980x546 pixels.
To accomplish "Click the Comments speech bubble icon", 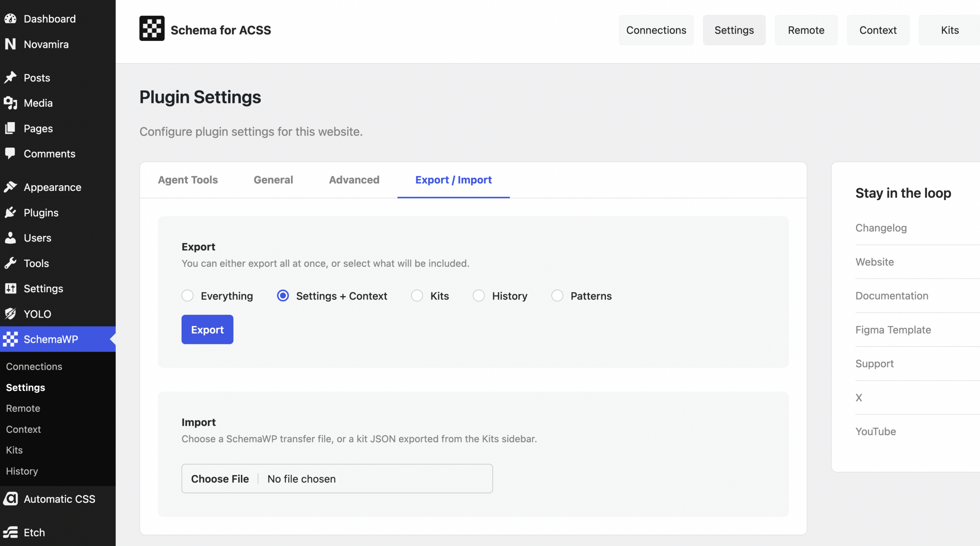I will pos(10,153).
